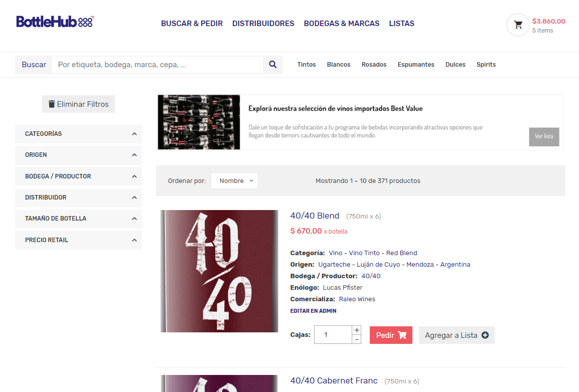Click the Red Blend category link
Image resolution: width=579 pixels, height=392 pixels.
(x=401, y=253)
